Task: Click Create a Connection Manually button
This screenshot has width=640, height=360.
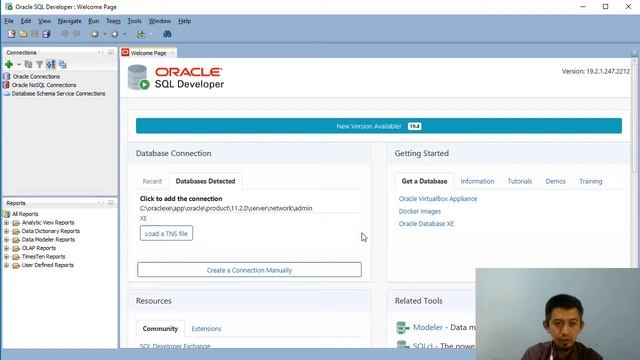Action: (x=249, y=270)
